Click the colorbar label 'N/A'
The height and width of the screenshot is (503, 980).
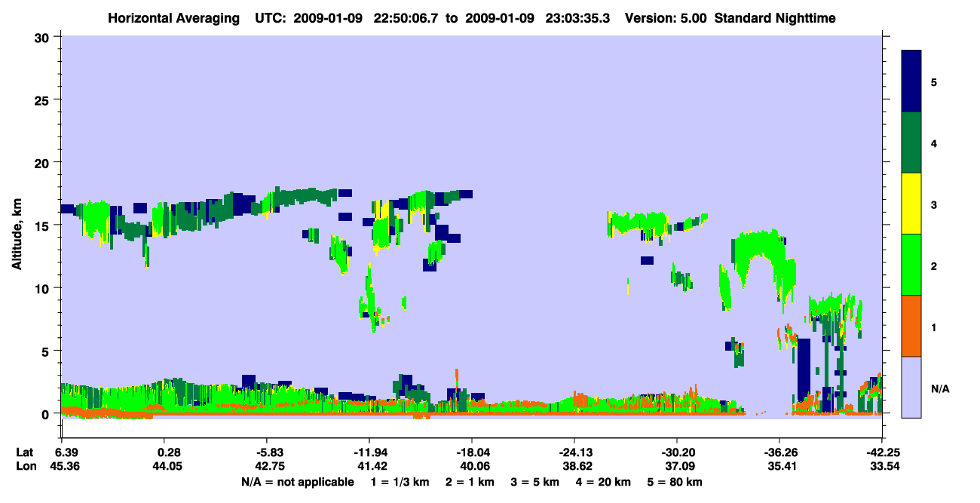pyautogui.click(x=939, y=388)
